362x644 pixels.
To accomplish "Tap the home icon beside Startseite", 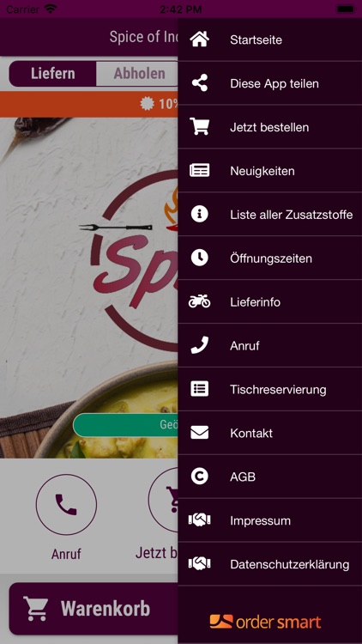I will pos(200,39).
